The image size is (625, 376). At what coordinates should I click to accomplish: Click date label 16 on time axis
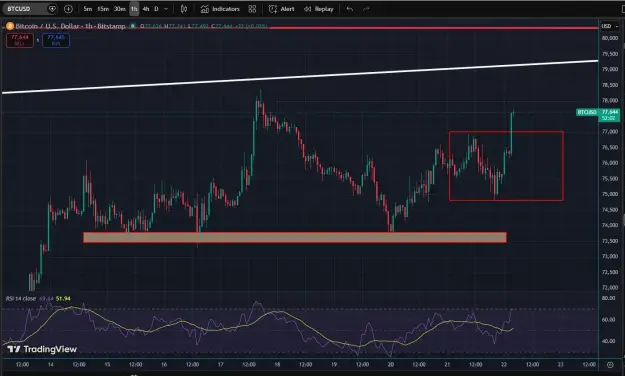pos(164,364)
